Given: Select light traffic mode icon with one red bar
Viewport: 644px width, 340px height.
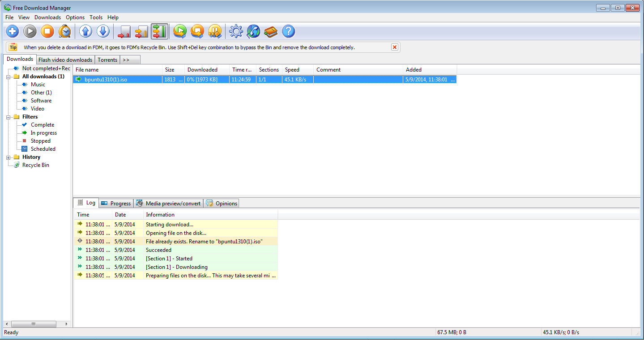Looking at the screenshot, I should point(124,31).
